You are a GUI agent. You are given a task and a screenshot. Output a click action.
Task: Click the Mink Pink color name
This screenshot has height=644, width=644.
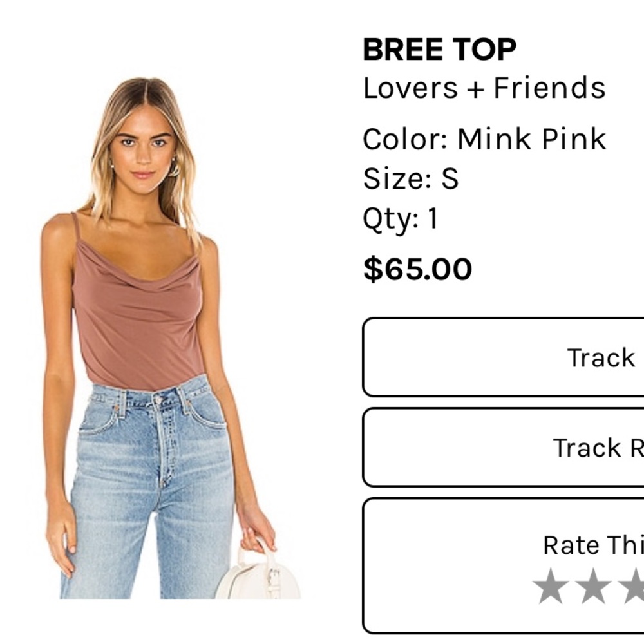(531, 137)
